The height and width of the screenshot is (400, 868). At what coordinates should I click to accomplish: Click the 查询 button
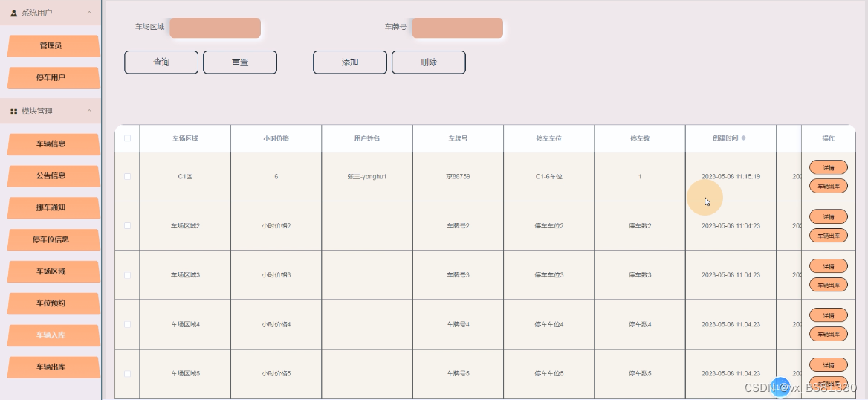[x=161, y=62]
